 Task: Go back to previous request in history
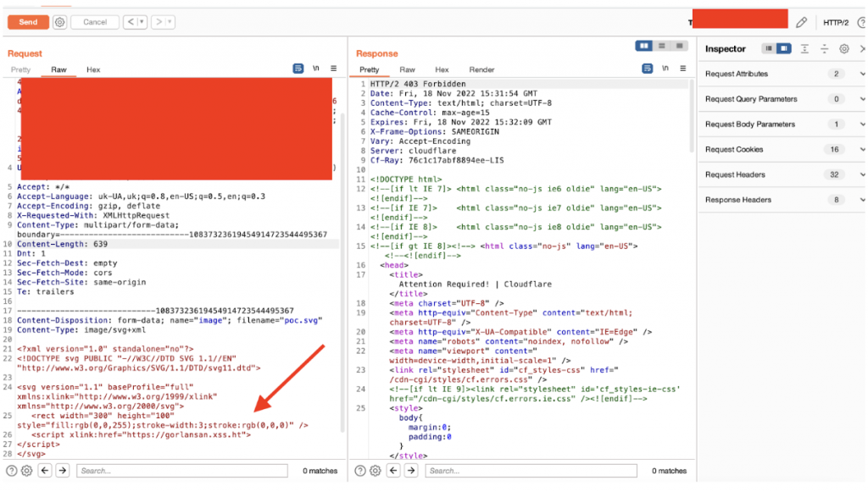click(x=131, y=22)
